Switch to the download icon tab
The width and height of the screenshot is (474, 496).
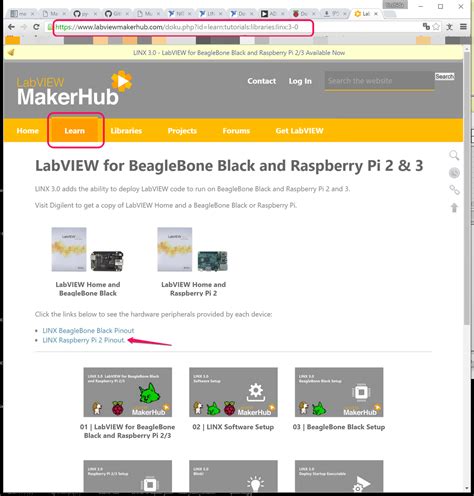[335, 14]
